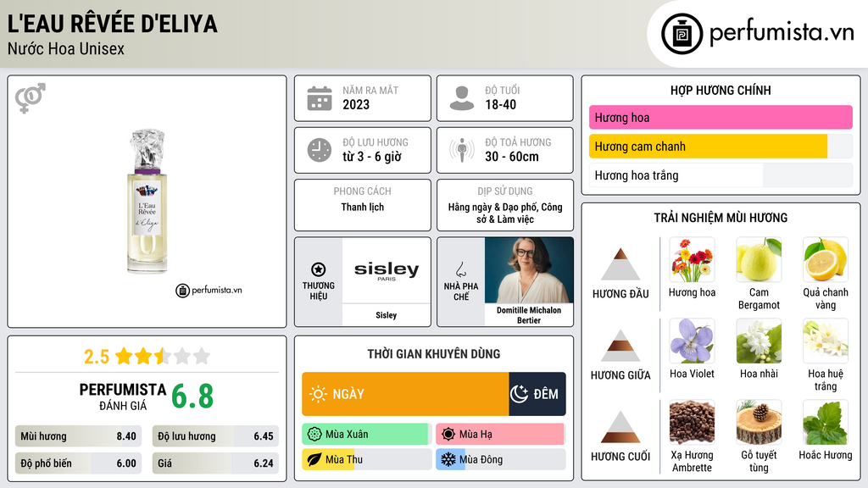Click the Mùi hương 8.40 score bar
Viewport: 868px width, 488px height.
78,436
